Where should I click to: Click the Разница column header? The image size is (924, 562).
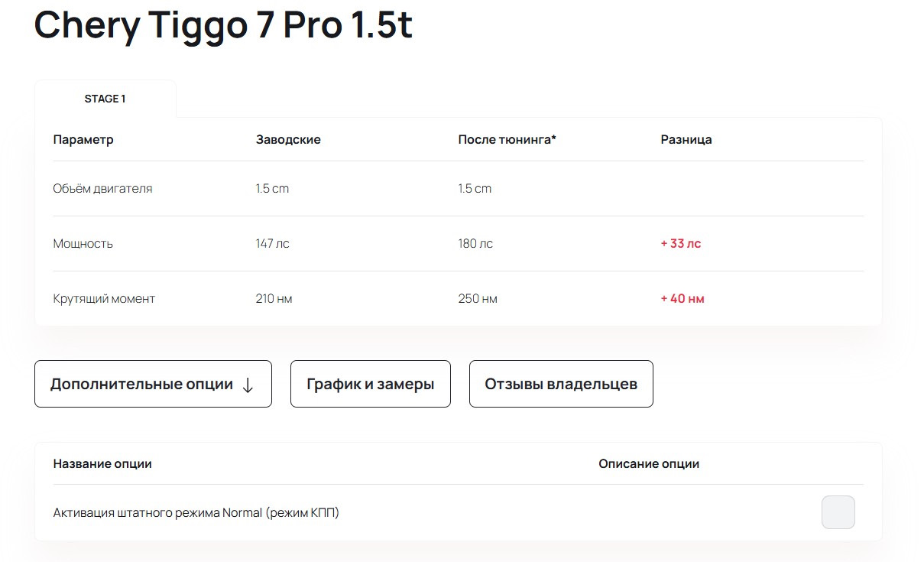click(x=686, y=140)
